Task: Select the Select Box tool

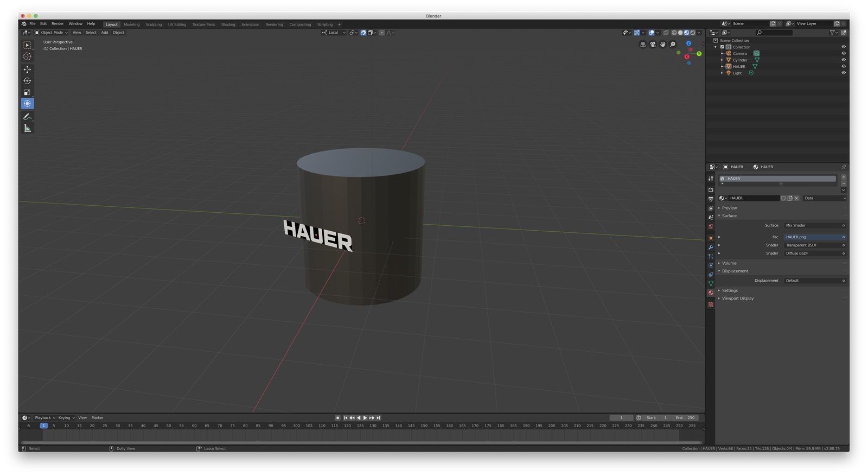Action: coord(27,45)
